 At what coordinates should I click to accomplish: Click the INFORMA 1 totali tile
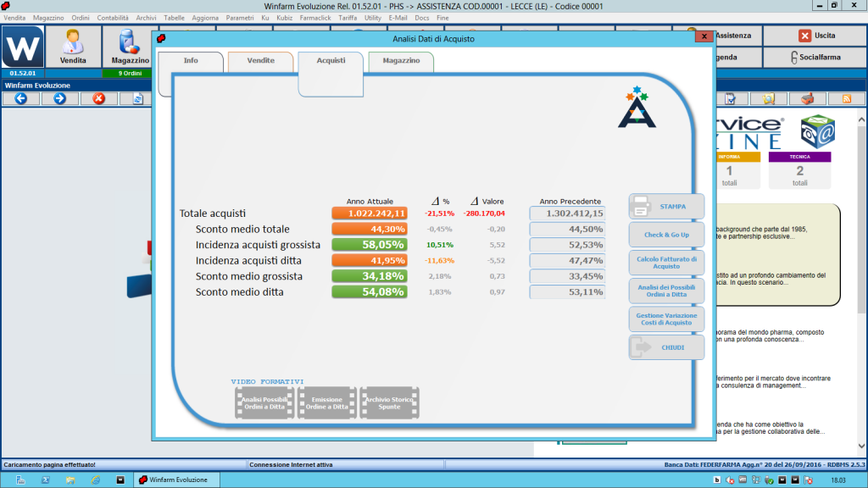(738, 170)
